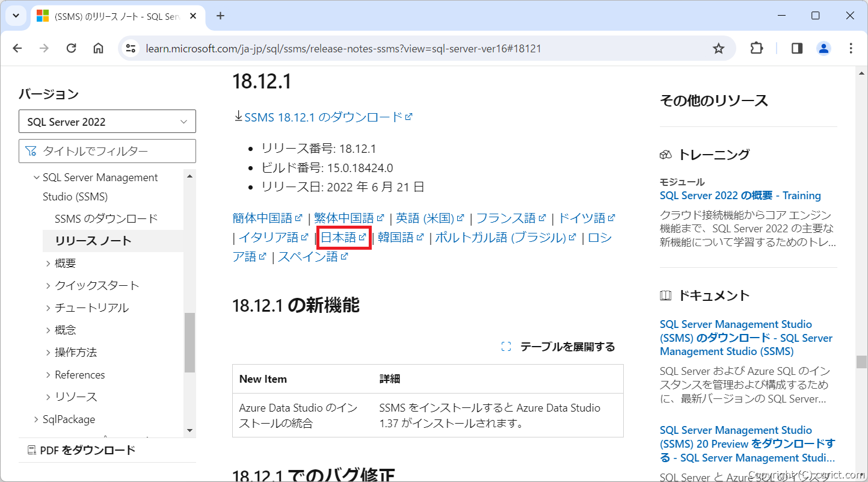
Task: Click テーブルを展開する expand table button
Action: tap(558, 347)
